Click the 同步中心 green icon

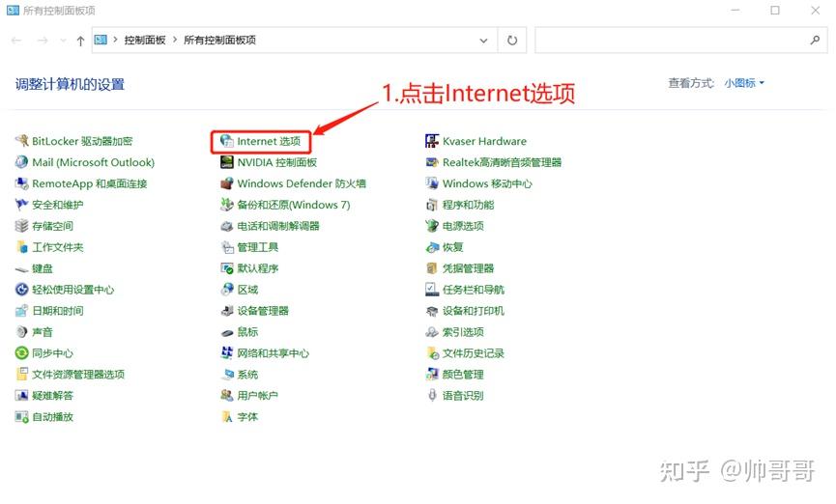point(21,352)
